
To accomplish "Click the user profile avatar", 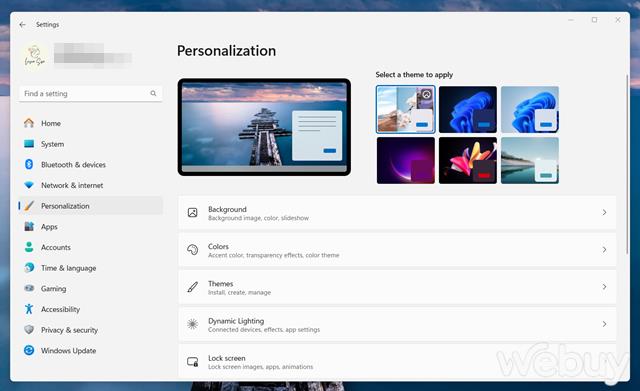I will click(x=34, y=57).
